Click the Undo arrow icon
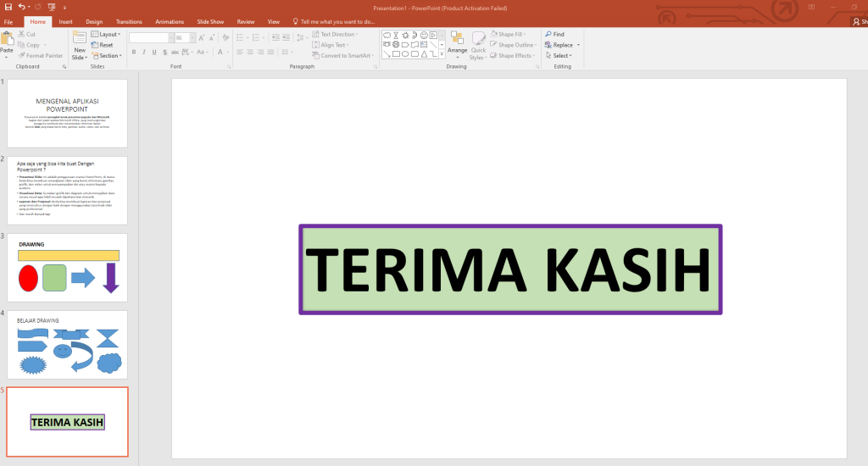The width and height of the screenshot is (868, 466). click(21, 7)
